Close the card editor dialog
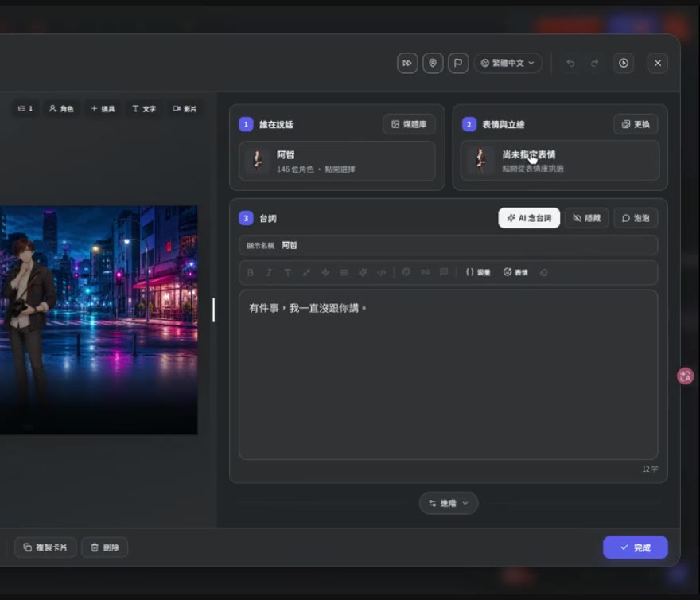 click(658, 63)
